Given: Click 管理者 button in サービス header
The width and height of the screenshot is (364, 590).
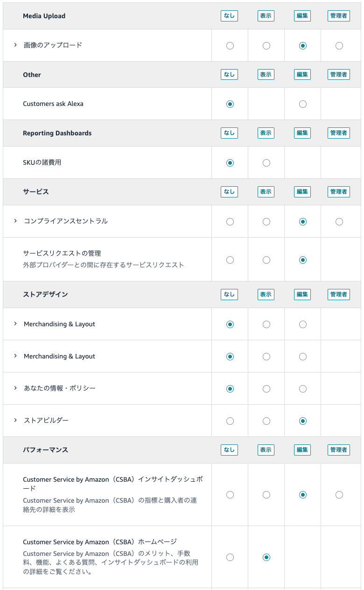Looking at the screenshot, I should coord(339,192).
